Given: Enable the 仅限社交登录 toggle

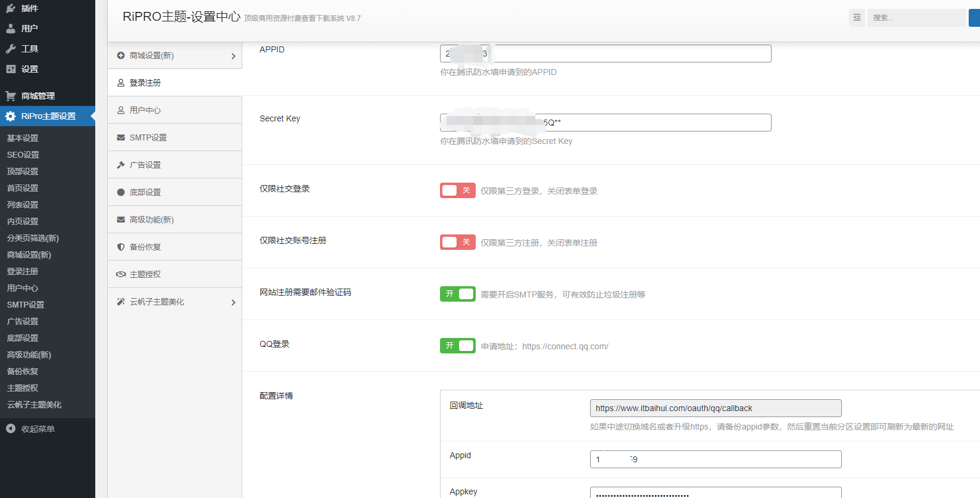Looking at the screenshot, I should pyautogui.click(x=457, y=190).
